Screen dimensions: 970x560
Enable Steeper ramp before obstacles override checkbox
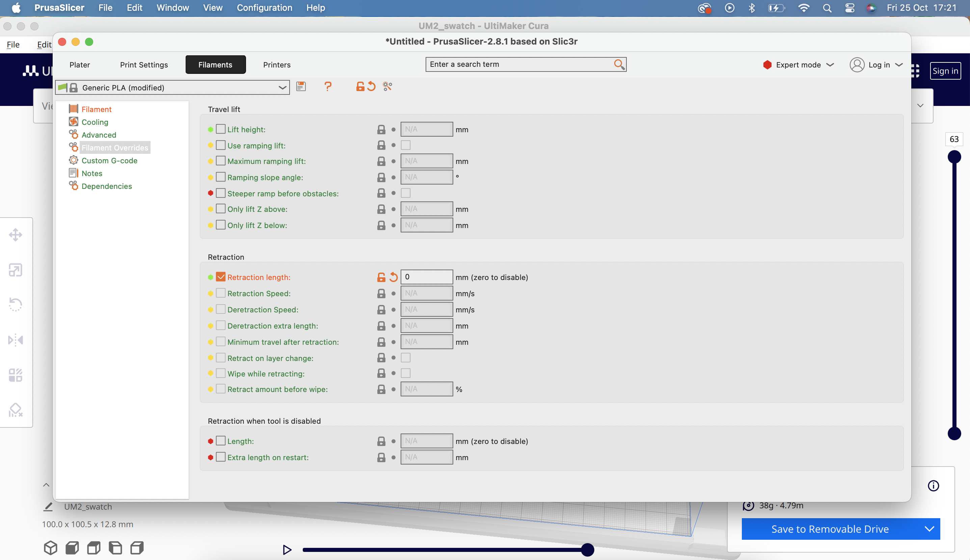pos(220,193)
